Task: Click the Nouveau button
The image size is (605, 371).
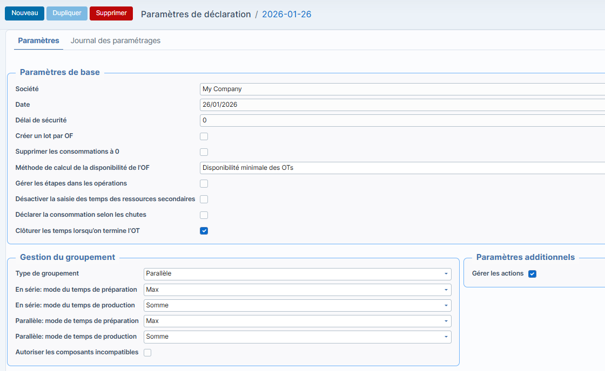Action: pyautogui.click(x=24, y=13)
